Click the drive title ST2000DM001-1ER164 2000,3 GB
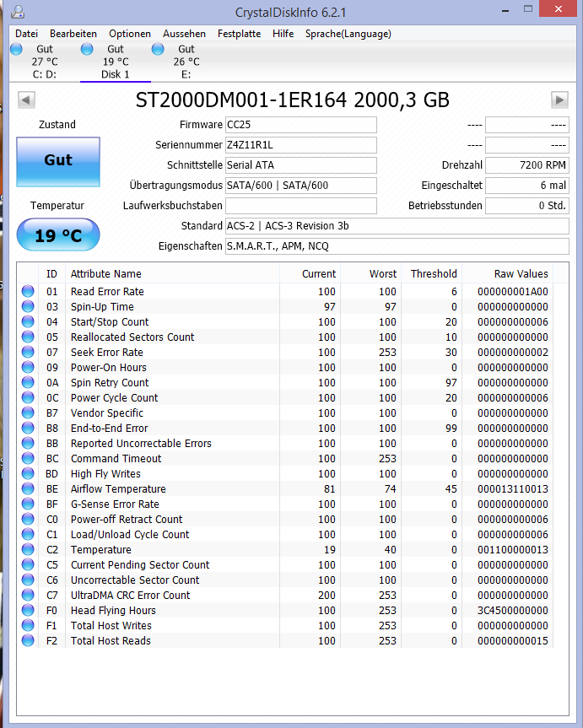Viewport: 583px width, 728px height. pos(292,100)
